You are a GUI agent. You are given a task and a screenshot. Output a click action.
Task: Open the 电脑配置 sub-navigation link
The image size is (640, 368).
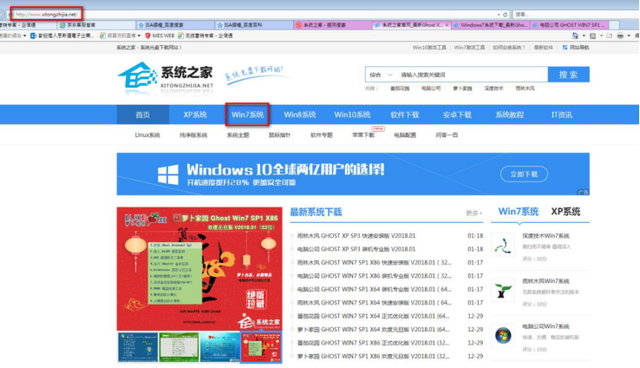[x=405, y=135]
